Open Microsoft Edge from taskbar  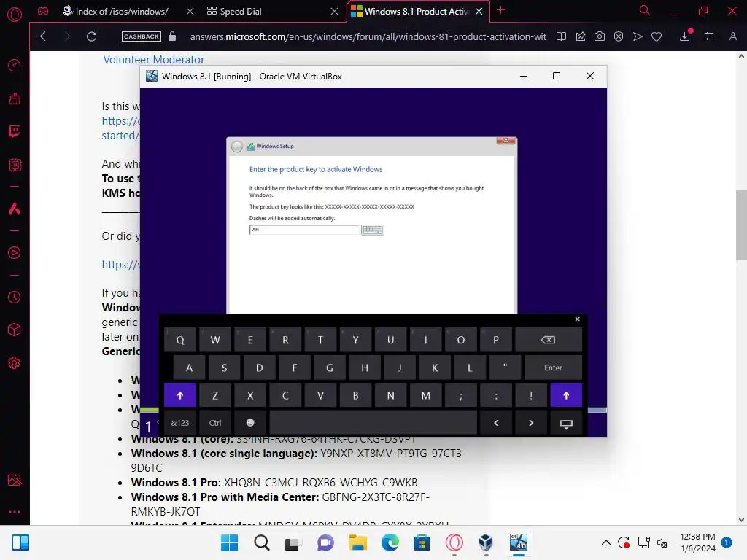point(390,542)
